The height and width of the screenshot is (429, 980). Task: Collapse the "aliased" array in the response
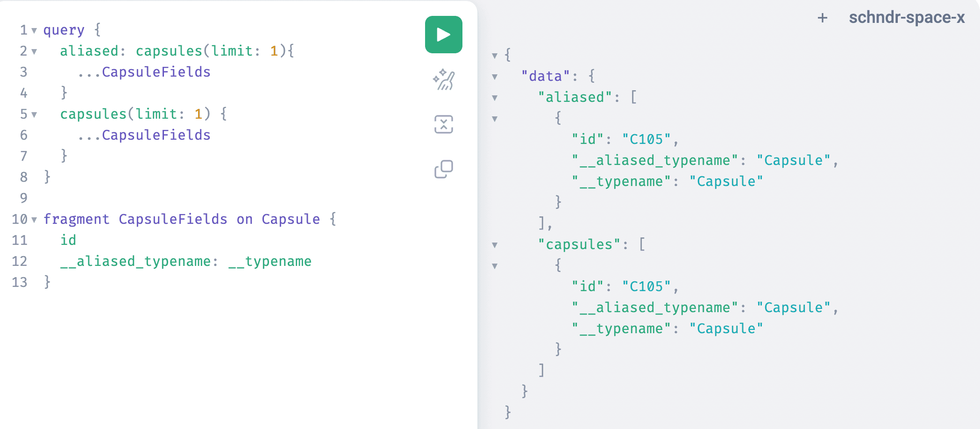495,98
